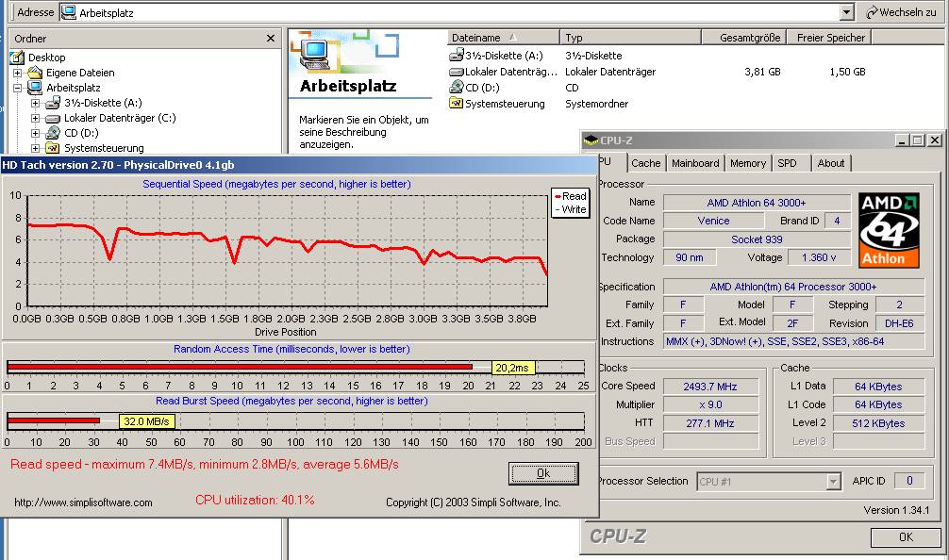The width and height of the screenshot is (949, 560).
Task: Click the 20,2ms access time label
Action: tap(512, 367)
